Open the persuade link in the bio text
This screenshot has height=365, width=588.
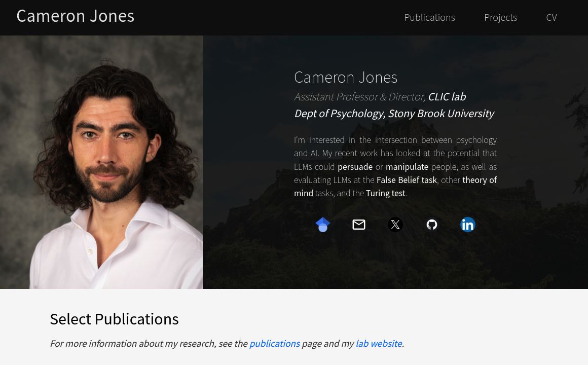click(x=355, y=166)
